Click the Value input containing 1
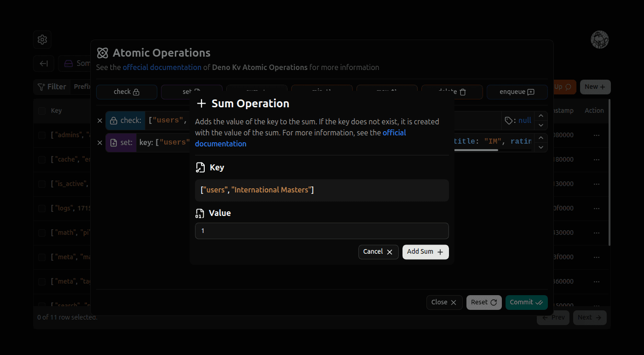This screenshot has height=355, width=644. [322, 231]
